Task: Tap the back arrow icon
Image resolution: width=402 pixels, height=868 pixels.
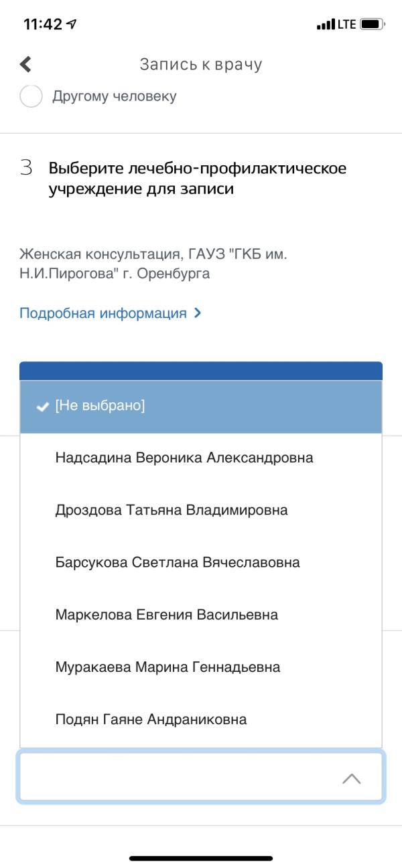Action: [x=25, y=64]
